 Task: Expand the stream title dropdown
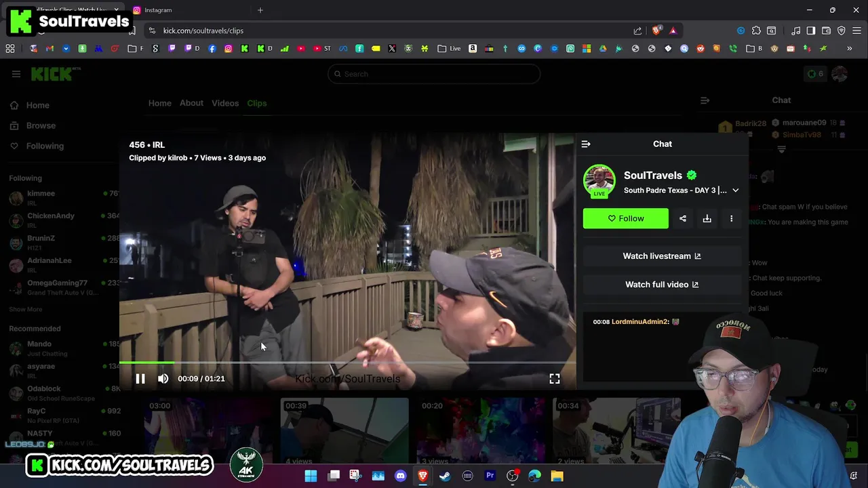pyautogui.click(x=735, y=190)
